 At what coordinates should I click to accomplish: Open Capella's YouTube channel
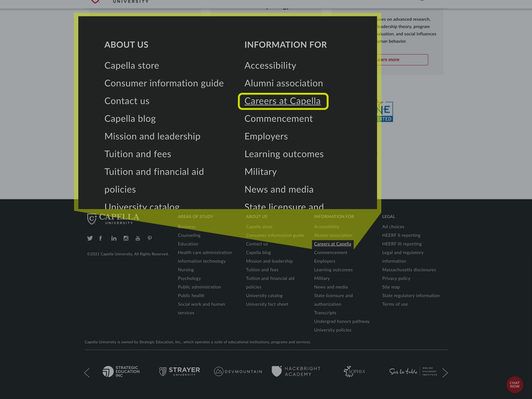click(x=137, y=238)
